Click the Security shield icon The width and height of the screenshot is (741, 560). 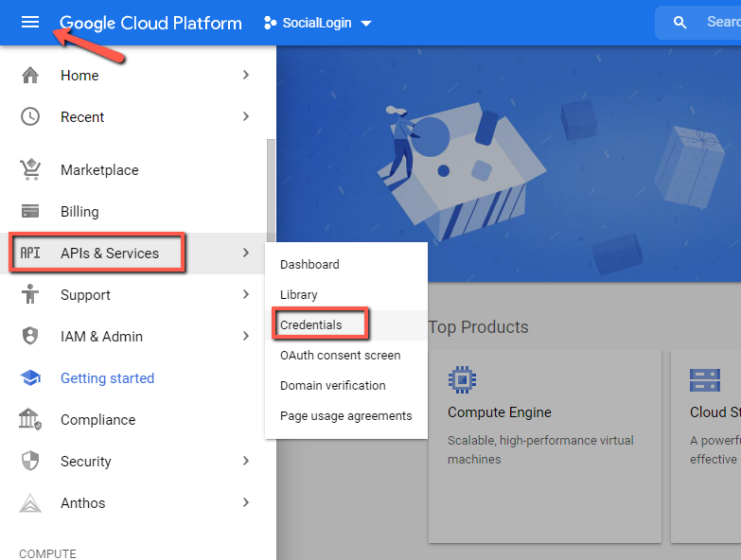(x=30, y=461)
